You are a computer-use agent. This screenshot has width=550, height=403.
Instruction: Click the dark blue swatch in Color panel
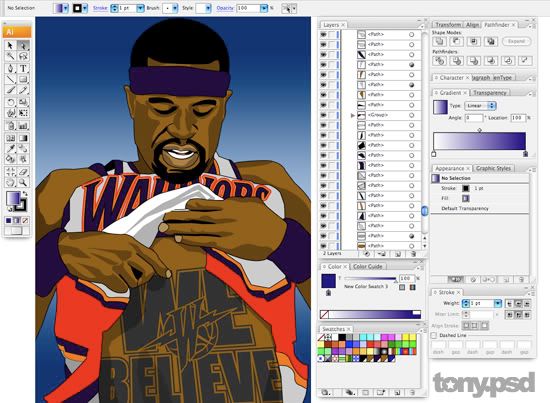coord(328,281)
